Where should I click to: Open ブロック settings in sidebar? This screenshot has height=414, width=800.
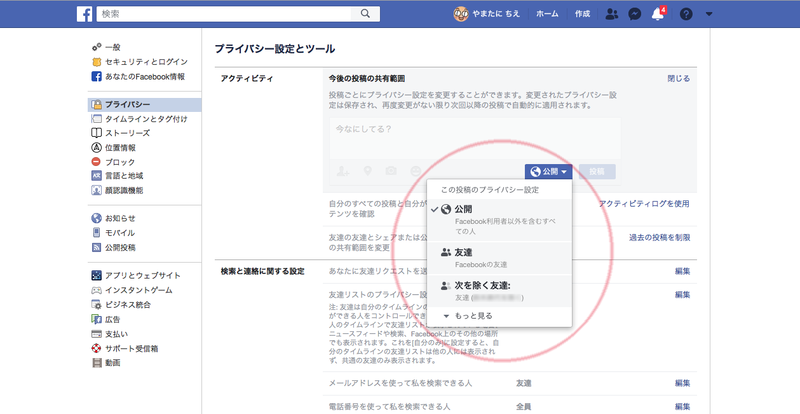click(x=119, y=161)
